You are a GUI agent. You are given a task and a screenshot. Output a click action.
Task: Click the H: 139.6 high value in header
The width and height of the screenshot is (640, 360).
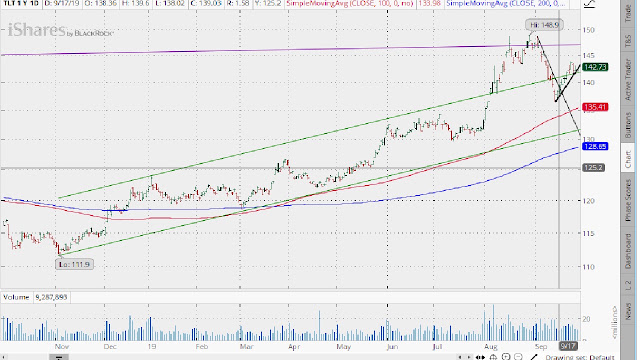coord(136,3)
